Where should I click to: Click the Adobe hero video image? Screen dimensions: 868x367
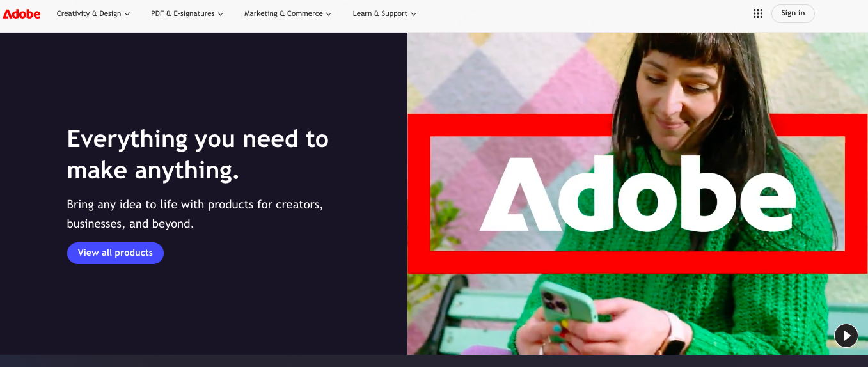[638, 194]
